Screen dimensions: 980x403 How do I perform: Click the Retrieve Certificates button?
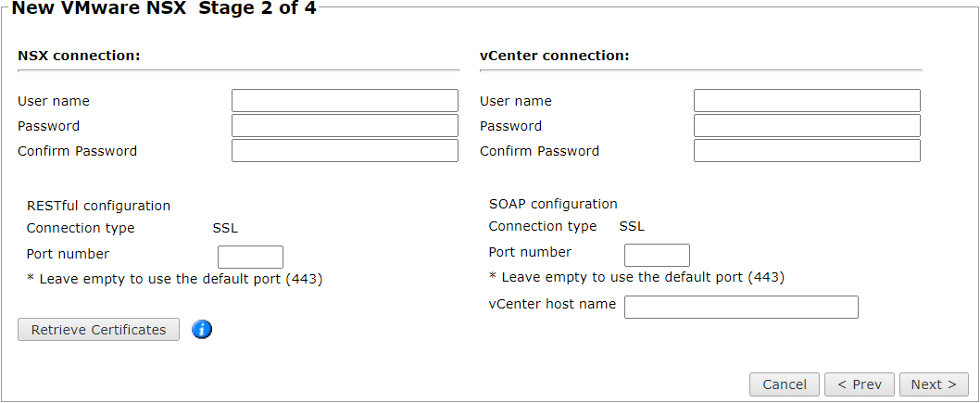[99, 329]
